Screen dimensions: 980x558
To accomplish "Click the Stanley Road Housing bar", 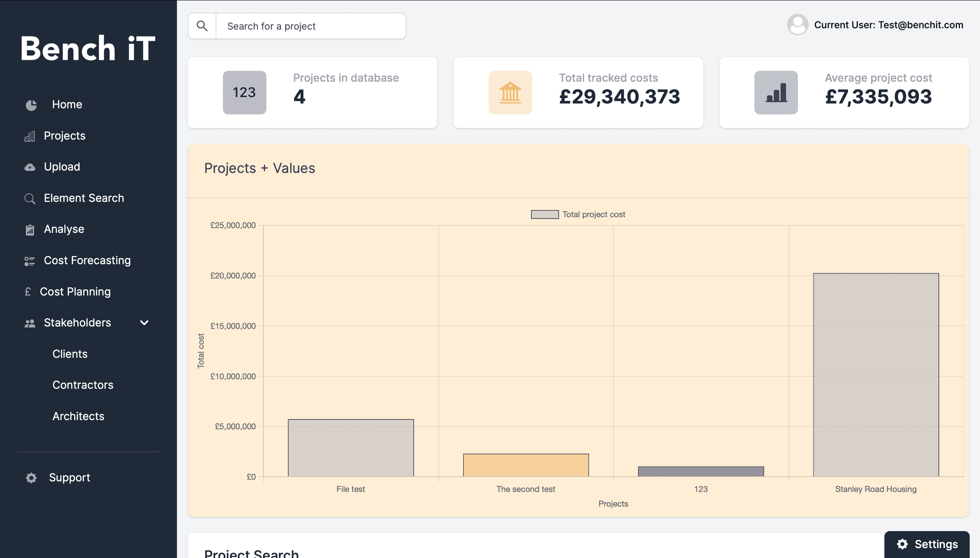I will (876, 375).
